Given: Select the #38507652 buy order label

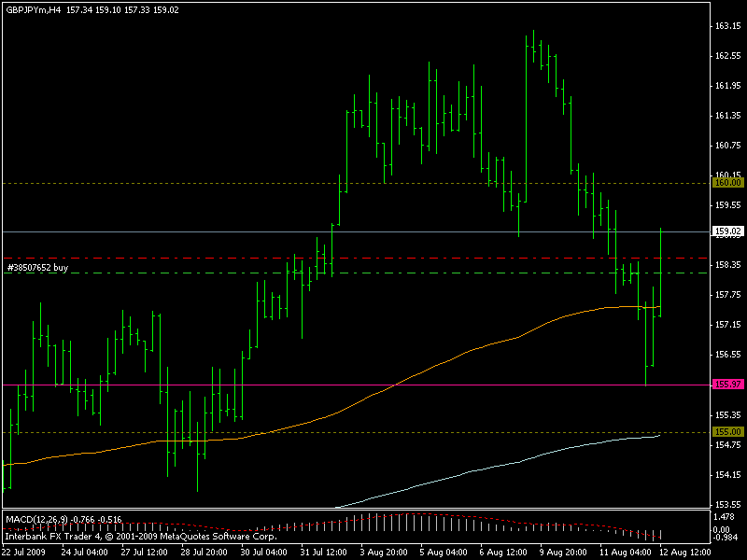Looking at the screenshot, I should click(x=37, y=267).
